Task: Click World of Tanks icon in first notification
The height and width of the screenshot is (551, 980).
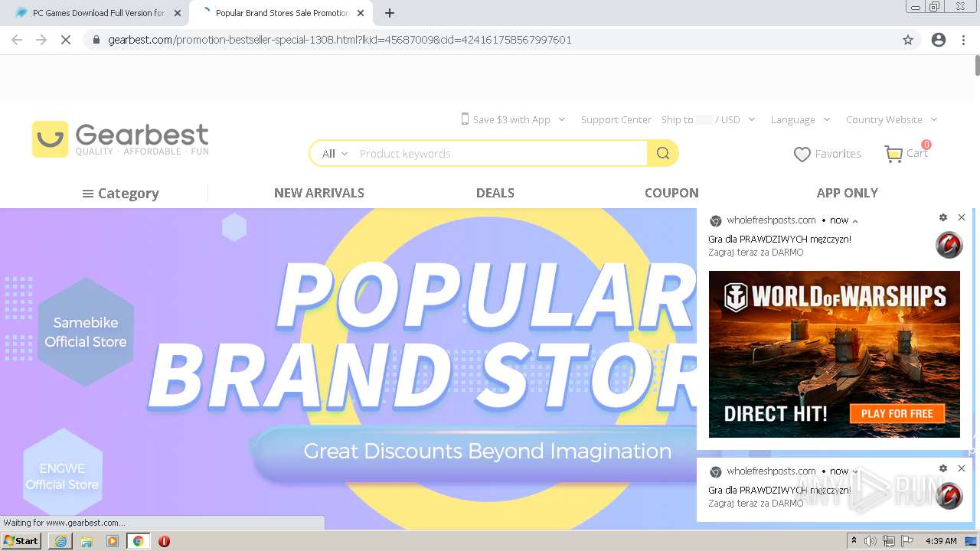Action: tap(949, 245)
